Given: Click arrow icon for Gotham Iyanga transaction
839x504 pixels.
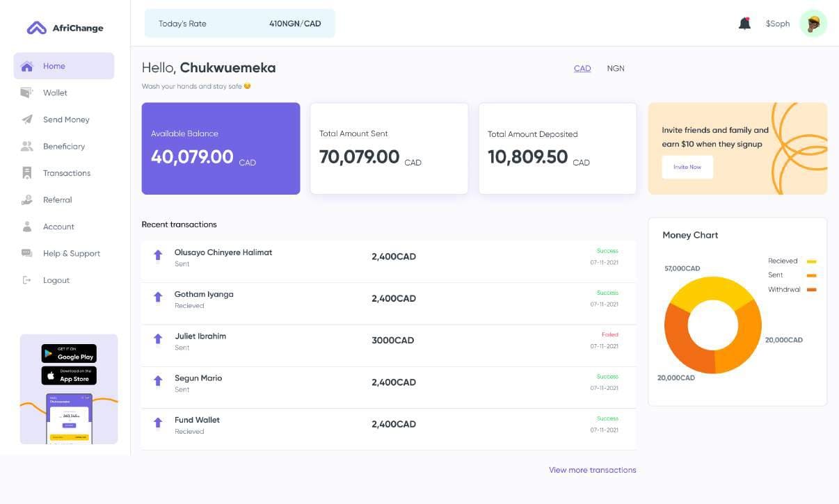Looking at the screenshot, I should (158, 298).
